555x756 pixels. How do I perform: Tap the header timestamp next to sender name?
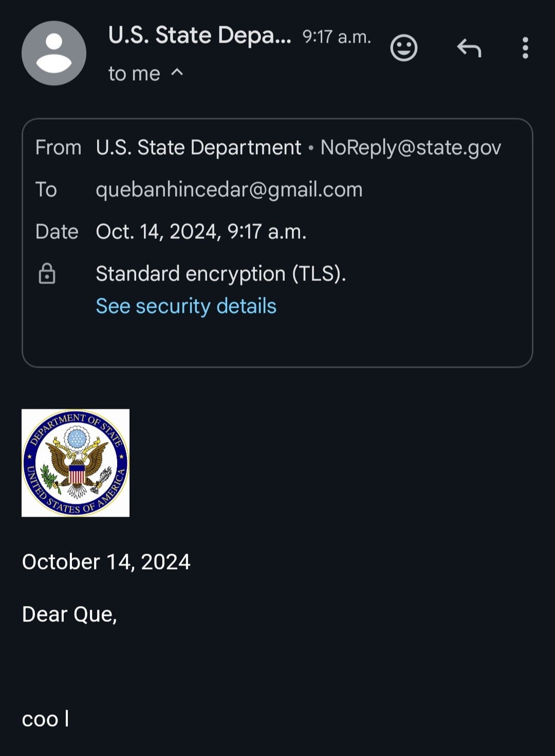tap(337, 37)
